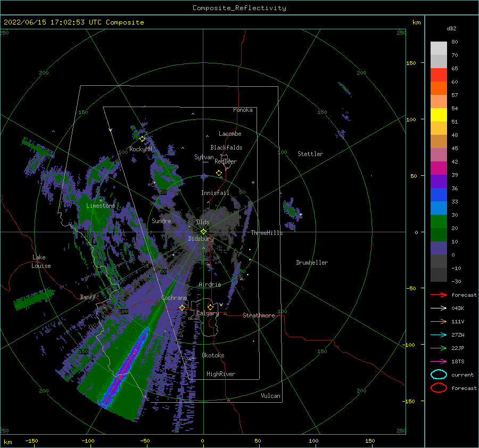Select the blue 33-36 dBZ swatch

(439, 195)
